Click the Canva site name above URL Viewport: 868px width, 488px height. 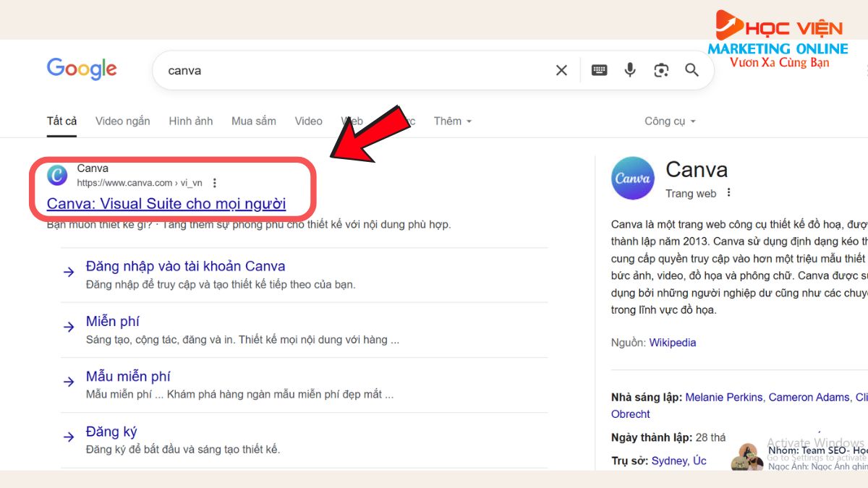pyautogui.click(x=93, y=168)
